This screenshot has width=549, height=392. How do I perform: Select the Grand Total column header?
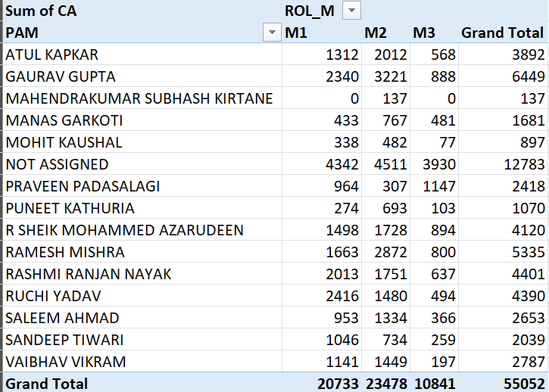click(x=502, y=33)
